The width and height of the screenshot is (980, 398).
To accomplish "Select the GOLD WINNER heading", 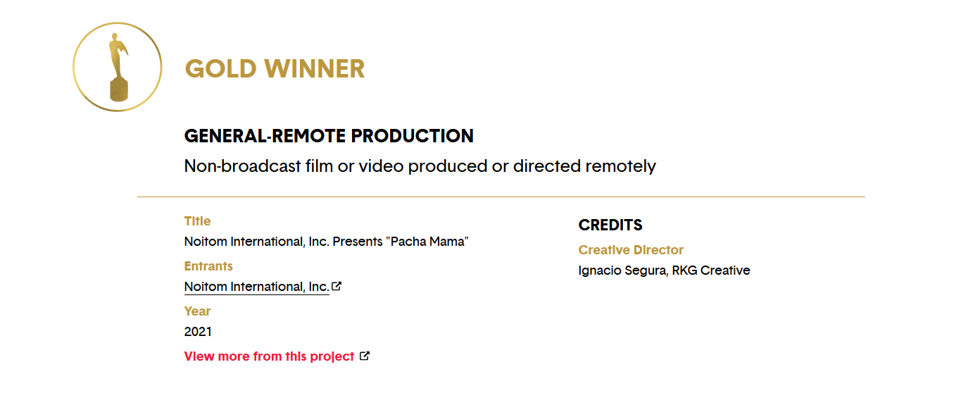I will (x=275, y=69).
